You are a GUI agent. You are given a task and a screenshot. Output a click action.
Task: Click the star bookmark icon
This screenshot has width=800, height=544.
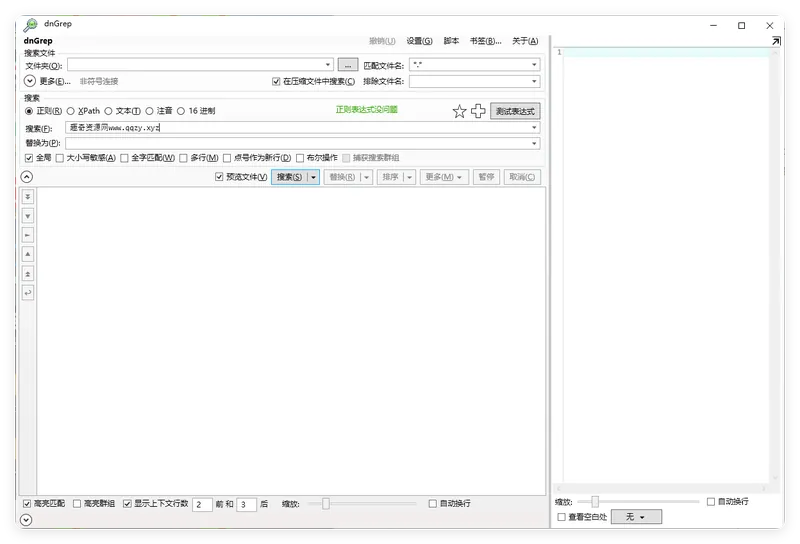pos(459,111)
